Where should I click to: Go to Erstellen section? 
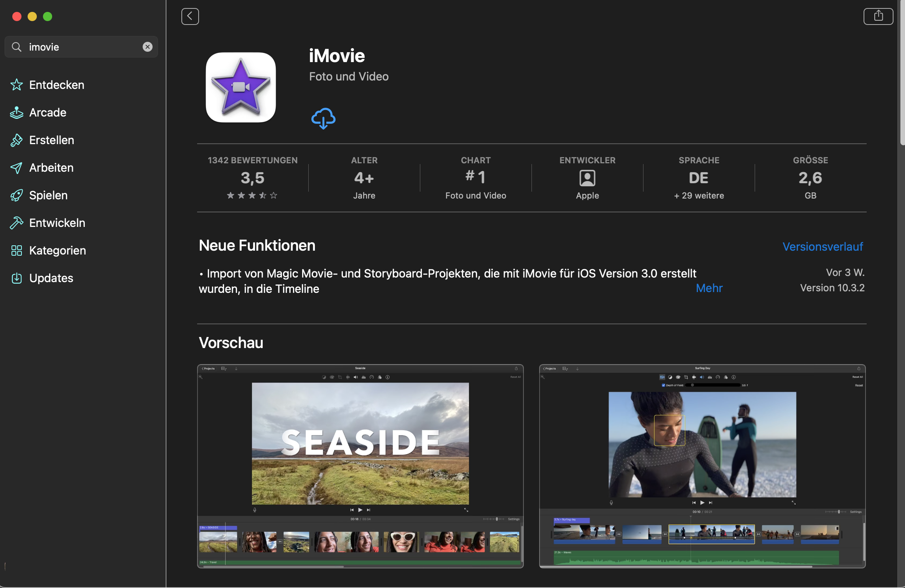tap(51, 140)
